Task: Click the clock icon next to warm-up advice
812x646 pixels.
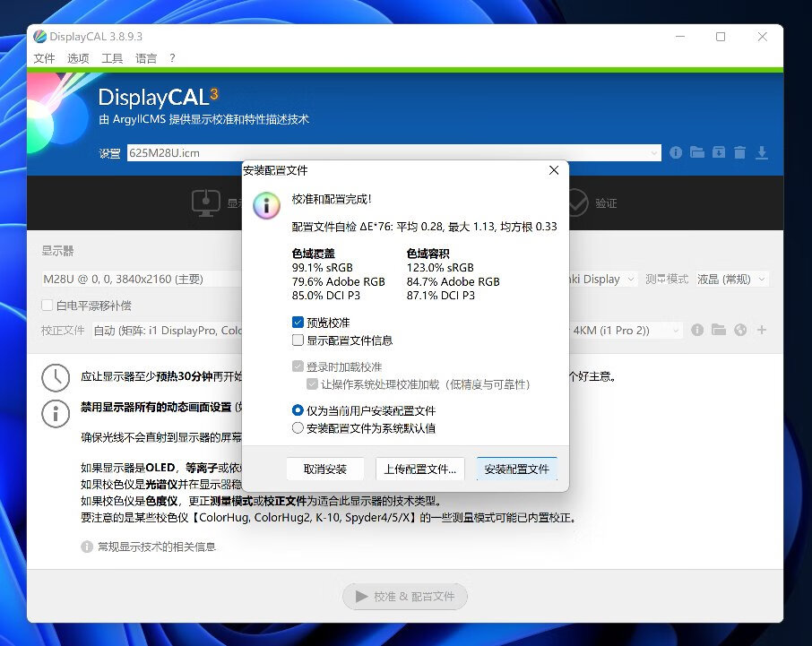Action: click(56, 377)
